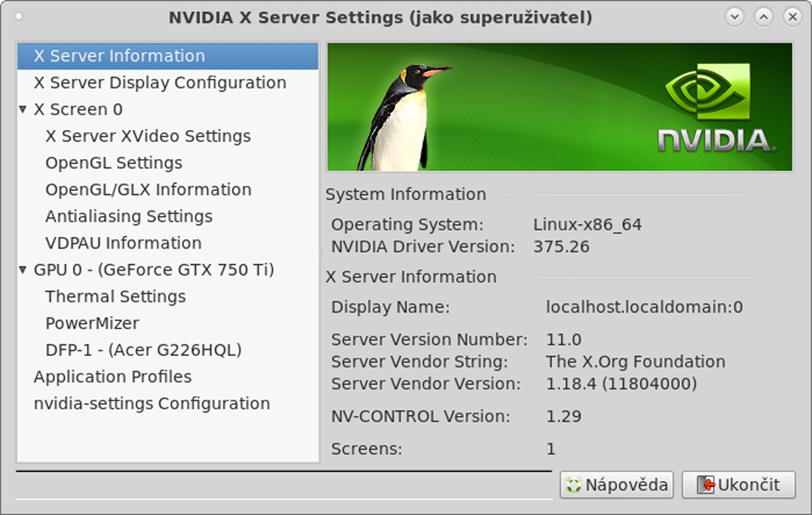Click the Screens count value 1
Screen dimensions: 812x515
tap(551, 449)
